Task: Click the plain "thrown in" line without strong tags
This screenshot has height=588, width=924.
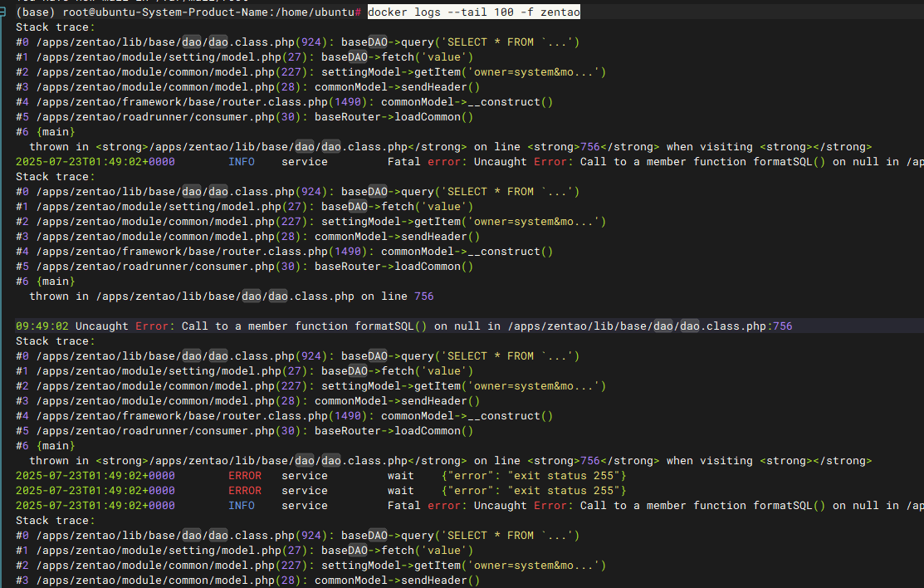Action: point(232,296)
